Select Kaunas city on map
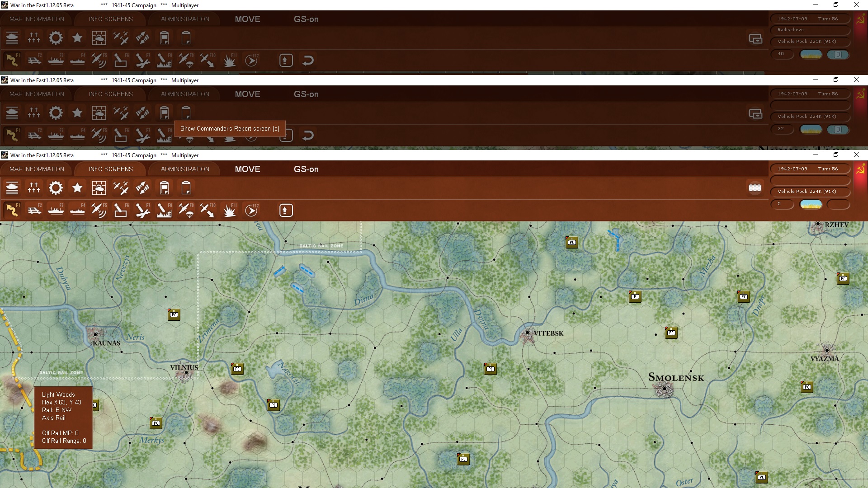This screenshot has height=488, width=868. (x=95, y=335)
